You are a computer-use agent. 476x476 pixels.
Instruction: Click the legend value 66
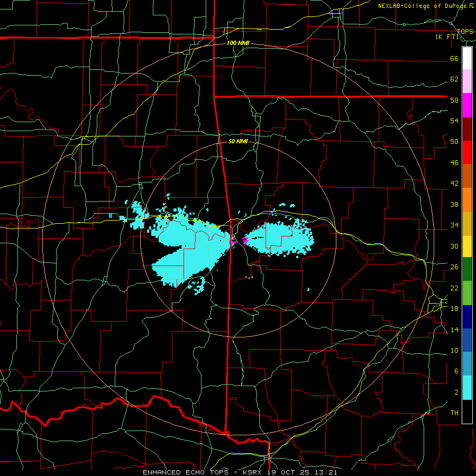[x=454, y=59]
